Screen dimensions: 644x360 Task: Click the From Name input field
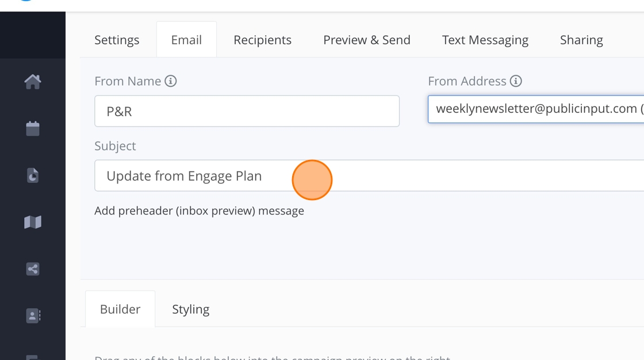click(x=247, y=111)
